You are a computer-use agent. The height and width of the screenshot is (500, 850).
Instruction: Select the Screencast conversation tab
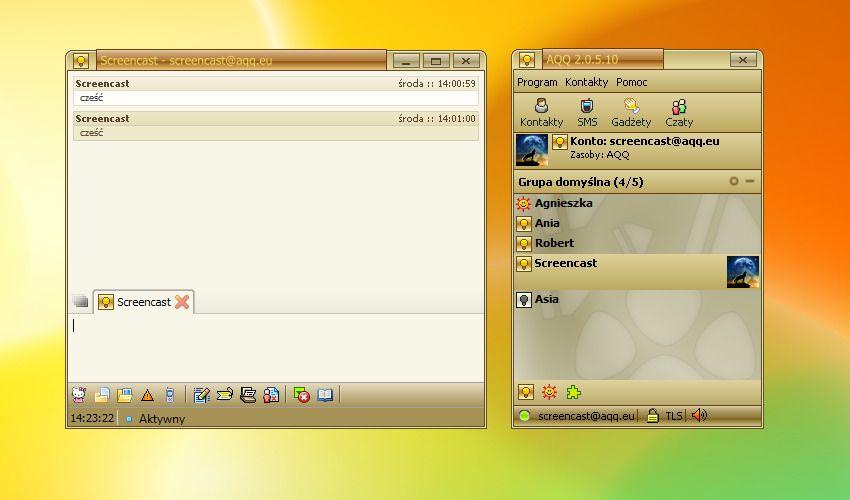(x=144, y=302)
